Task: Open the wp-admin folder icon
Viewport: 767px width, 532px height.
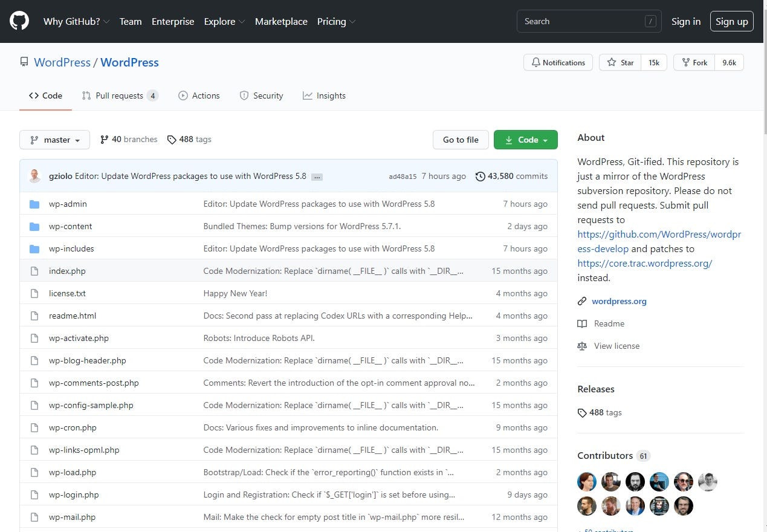Action: (35, 204)
